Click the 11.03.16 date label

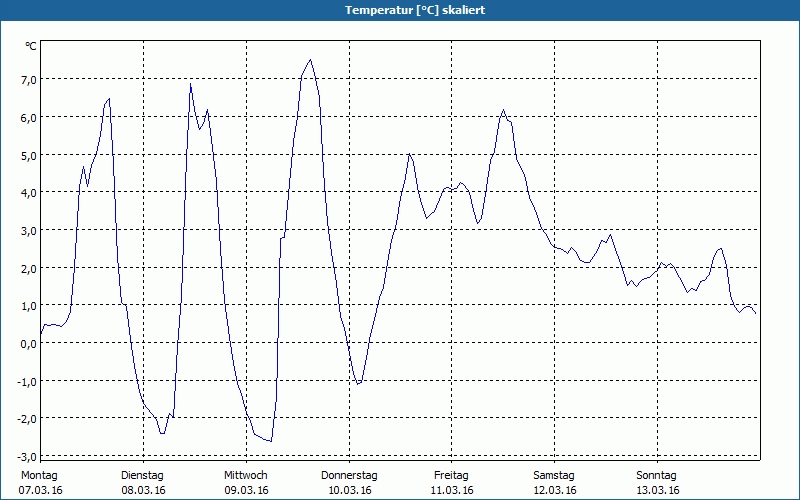click(452, 491)
